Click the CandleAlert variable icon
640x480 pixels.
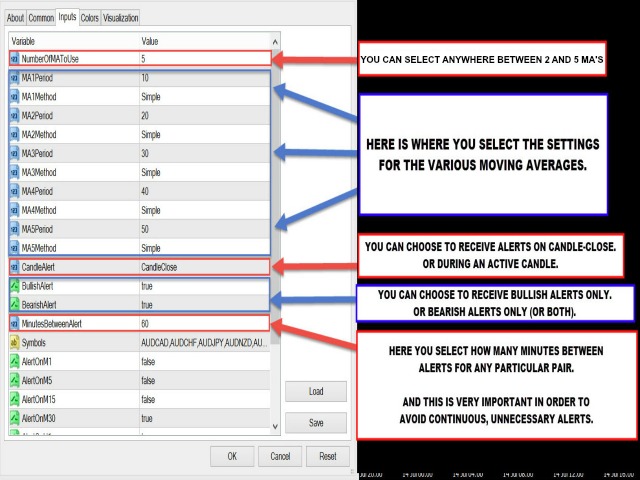point(14,267)
